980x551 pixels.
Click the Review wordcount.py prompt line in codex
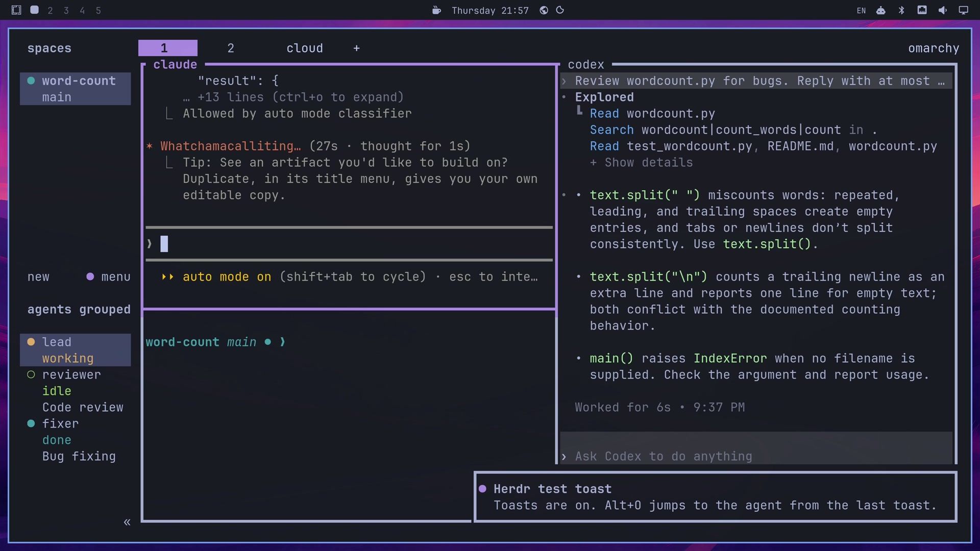[756, 81]
